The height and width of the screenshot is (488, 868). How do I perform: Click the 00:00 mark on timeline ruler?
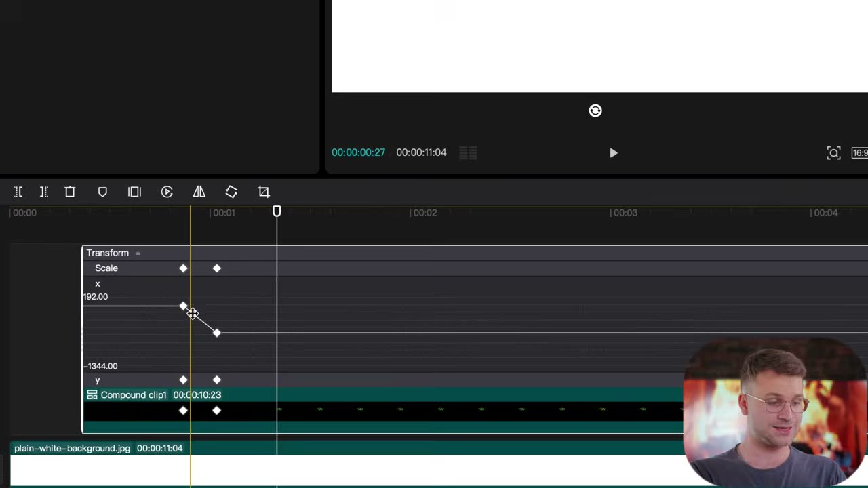point(24,213)
